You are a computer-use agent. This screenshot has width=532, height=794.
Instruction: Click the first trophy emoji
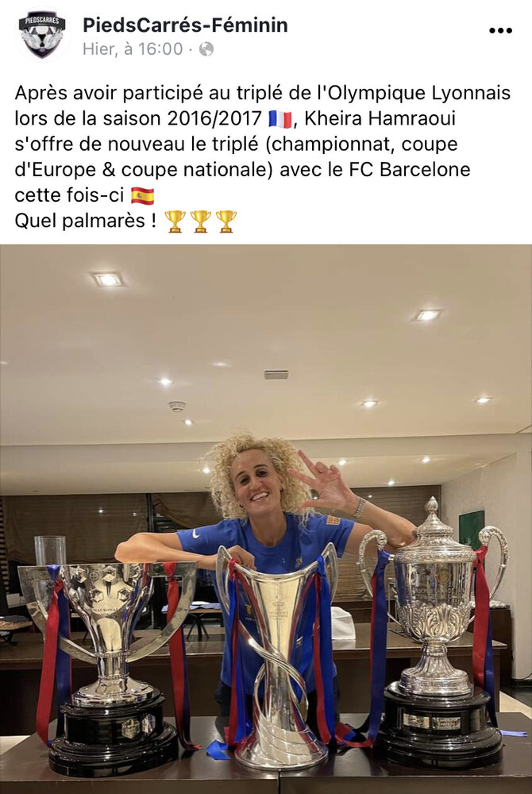pos(175,222)
